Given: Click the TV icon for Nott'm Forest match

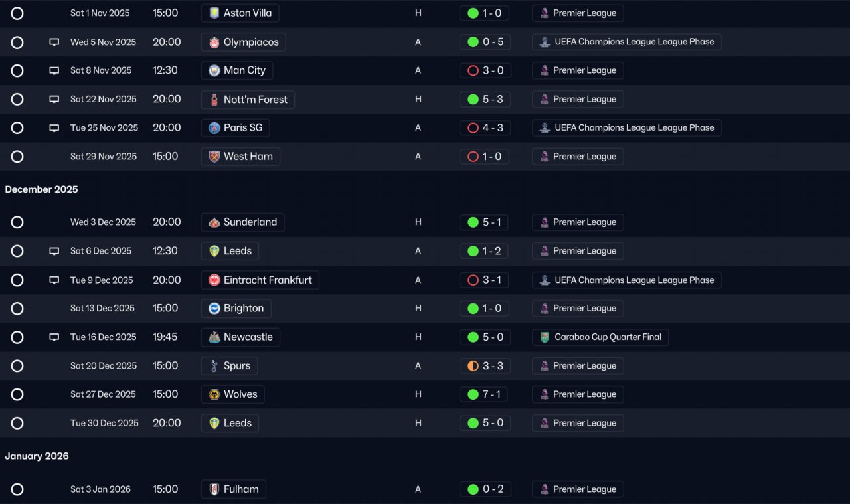Looking at the screenshot, I should (54, 99).
